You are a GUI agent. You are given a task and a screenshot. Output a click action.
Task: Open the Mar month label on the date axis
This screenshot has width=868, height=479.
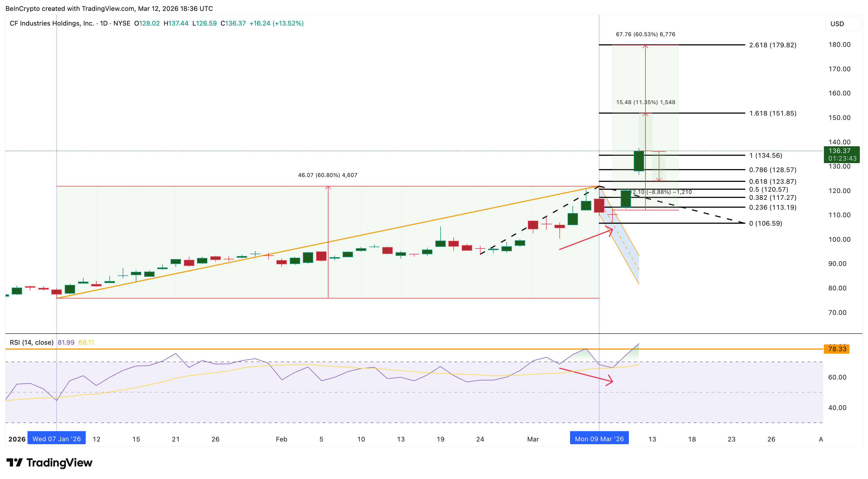coord(533,439)
